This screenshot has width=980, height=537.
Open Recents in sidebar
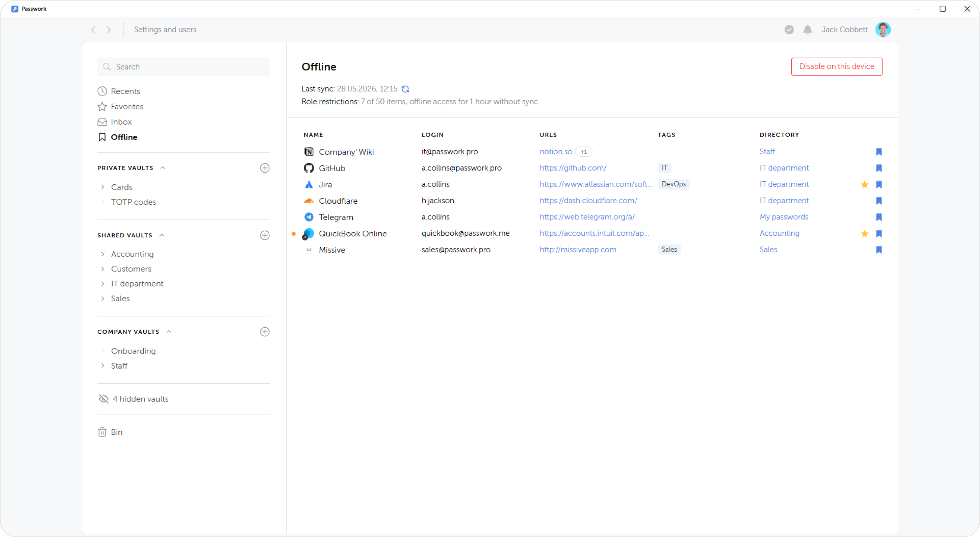(x=119, y=92)
